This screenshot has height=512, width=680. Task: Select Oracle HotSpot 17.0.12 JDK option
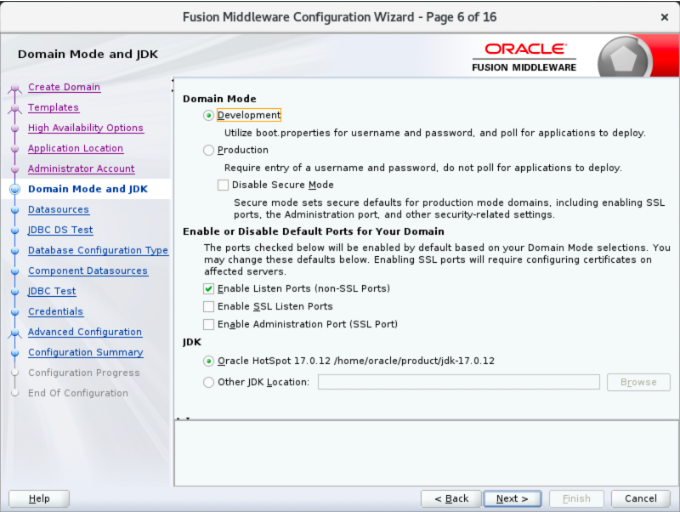pos(209,361)
